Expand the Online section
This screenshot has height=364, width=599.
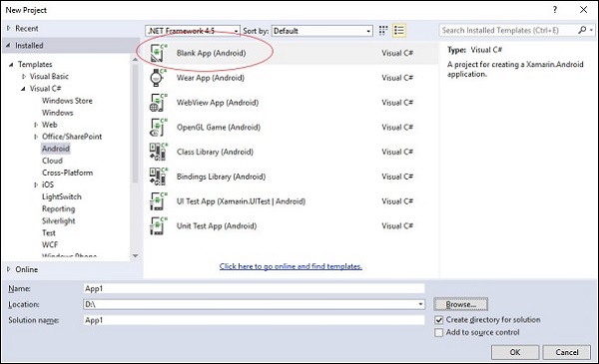(8, 269)
